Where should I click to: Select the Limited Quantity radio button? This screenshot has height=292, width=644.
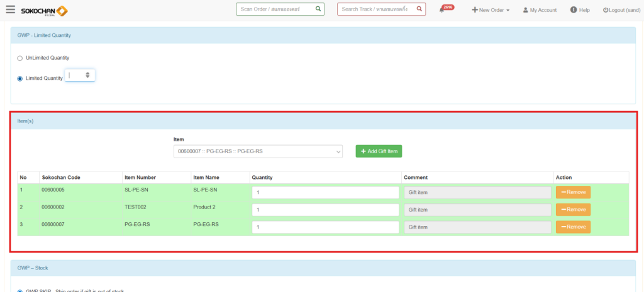20,78
